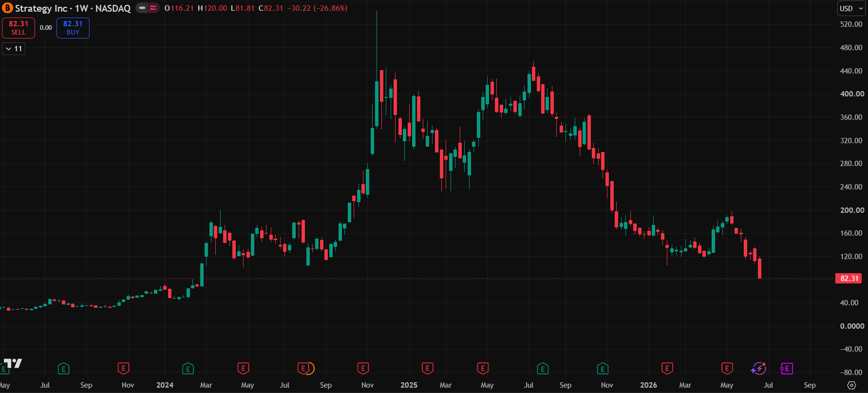
Task: Open the green earnings marker near March 2024
Action: coord(188,369)
